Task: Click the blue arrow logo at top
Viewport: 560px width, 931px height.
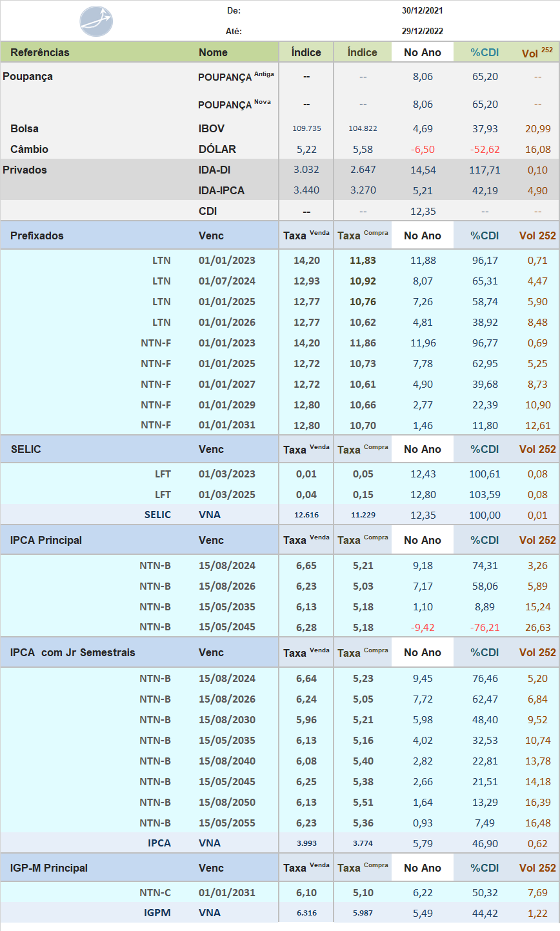Action: click(96, 21)
